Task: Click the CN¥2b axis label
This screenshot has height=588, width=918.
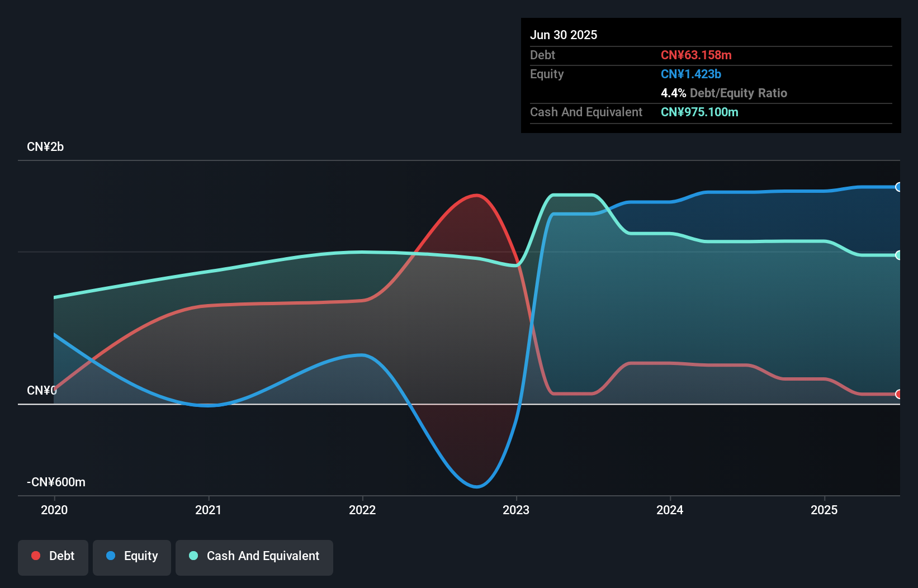Action: (45, 146)
